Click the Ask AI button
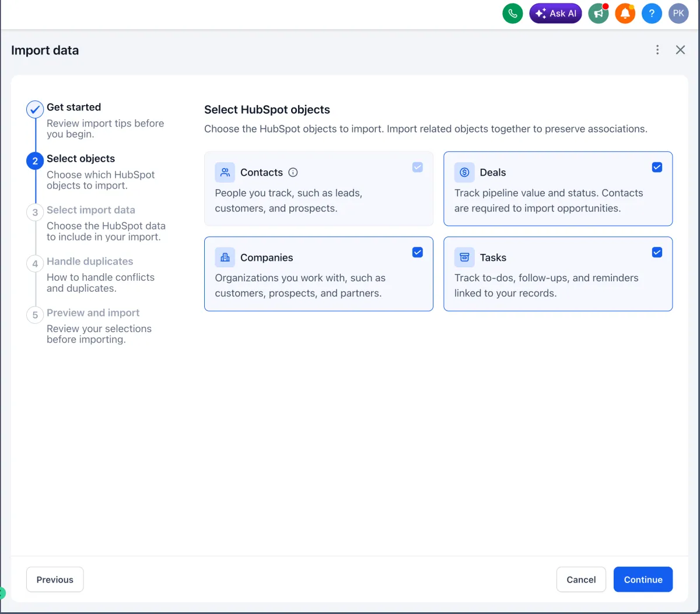The height and width of the screenshot is (614, 700). tap(555, 13)
